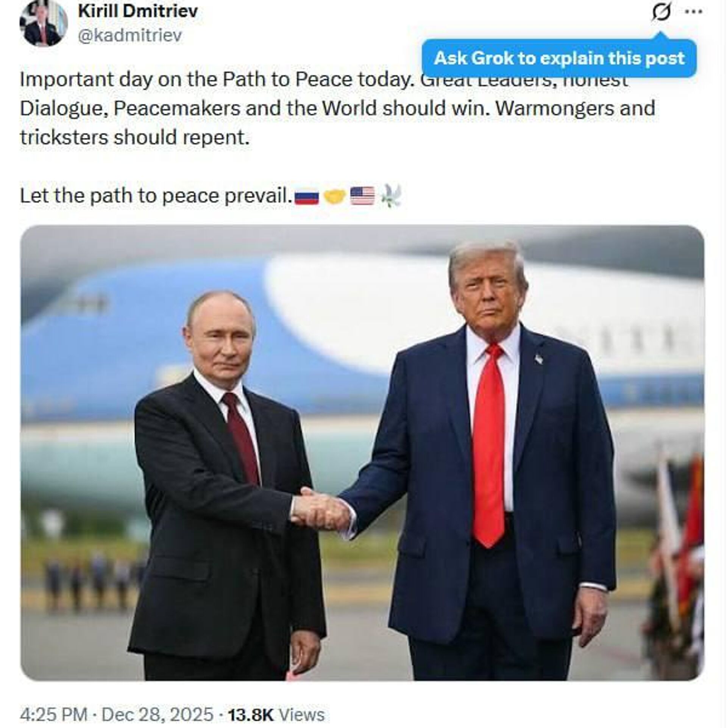Click "Warmongers and tricksters should repent" text
The width and height of the screenshot is (727, 728).
click(x=337, y=123)
